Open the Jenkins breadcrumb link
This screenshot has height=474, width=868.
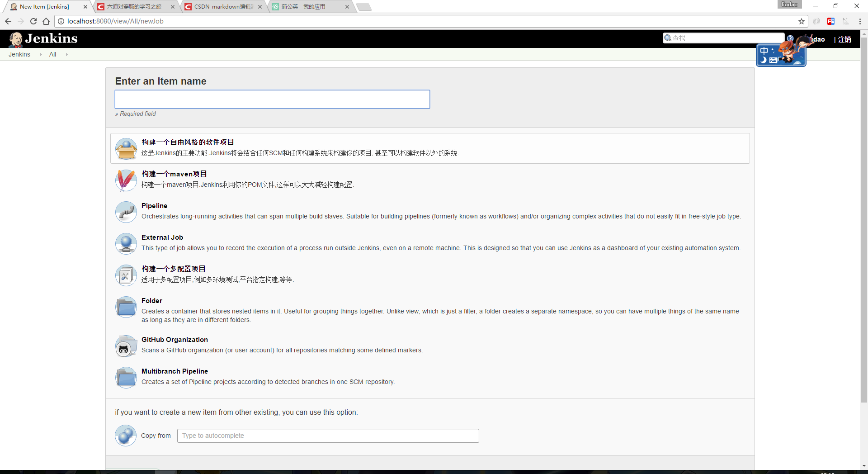(19, 54)
